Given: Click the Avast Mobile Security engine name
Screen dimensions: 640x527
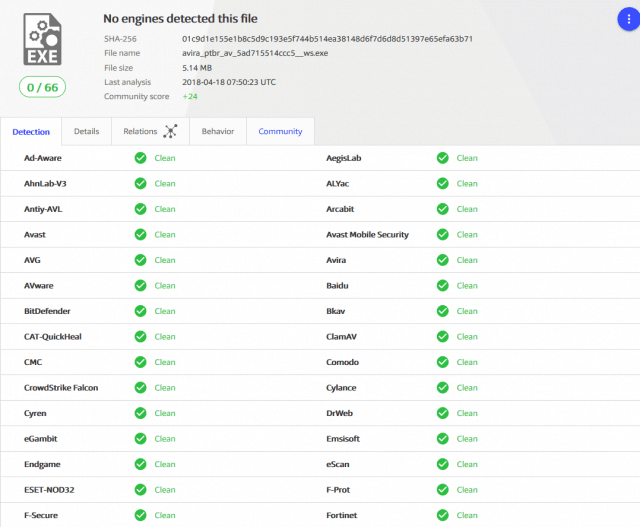Looking at the screenshot, I should pos(367,235).
